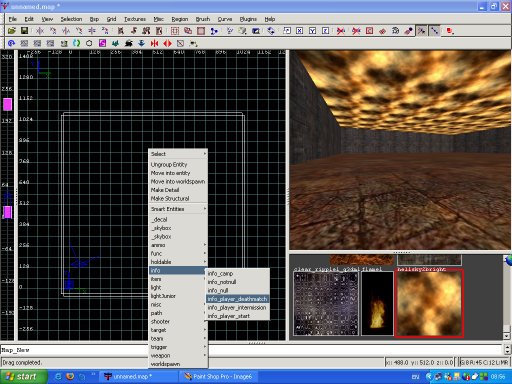Click texture browser scrollbar down arrow
This screenshot has height=384, width=512.
point(507,336)
